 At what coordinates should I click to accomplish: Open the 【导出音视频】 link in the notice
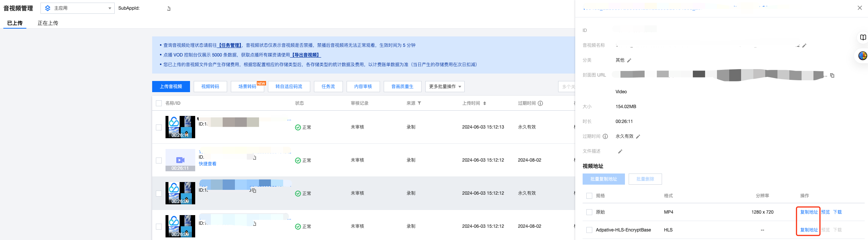point(305,55)
